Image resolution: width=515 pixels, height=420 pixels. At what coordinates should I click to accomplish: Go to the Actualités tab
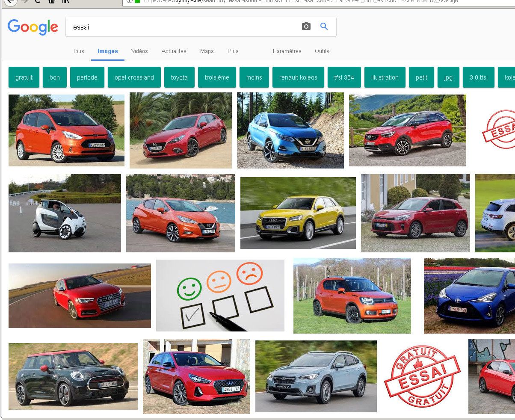[x=174, y=51]
